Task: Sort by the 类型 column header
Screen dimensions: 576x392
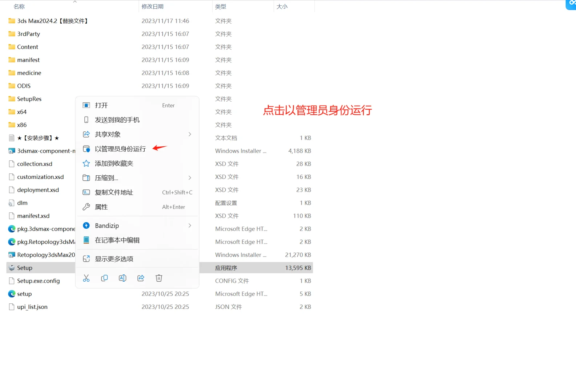Action: click(x=221, y=7)
